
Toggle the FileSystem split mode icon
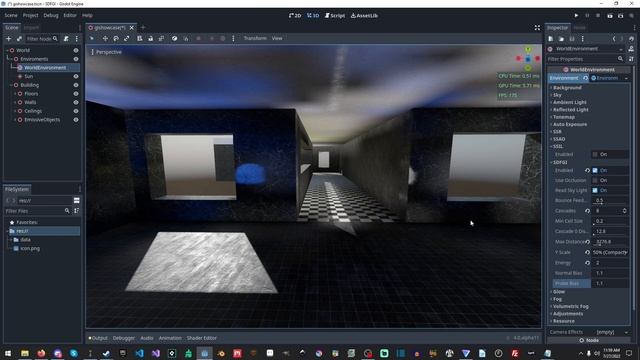(x=76, y=200)
